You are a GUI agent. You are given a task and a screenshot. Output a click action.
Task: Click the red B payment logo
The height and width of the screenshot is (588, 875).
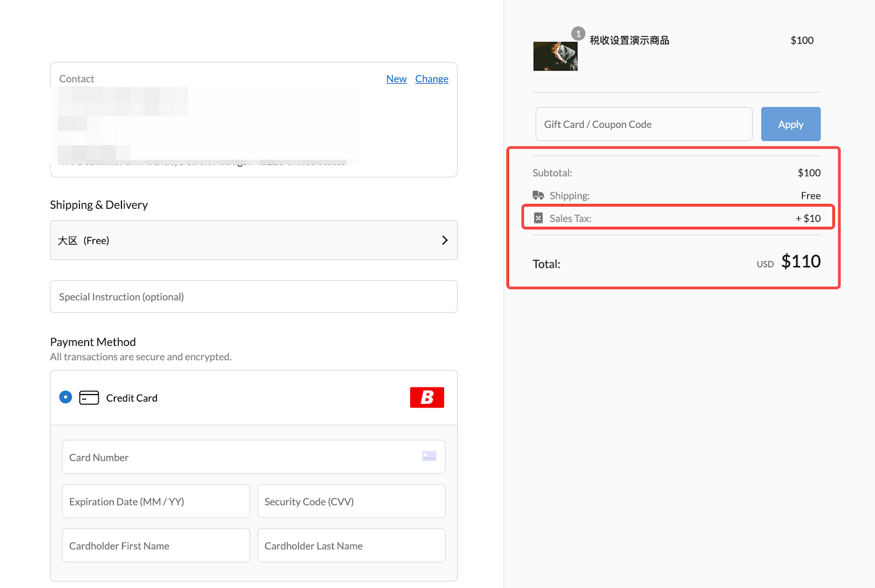pyautogui.click(x=427, y=398)
